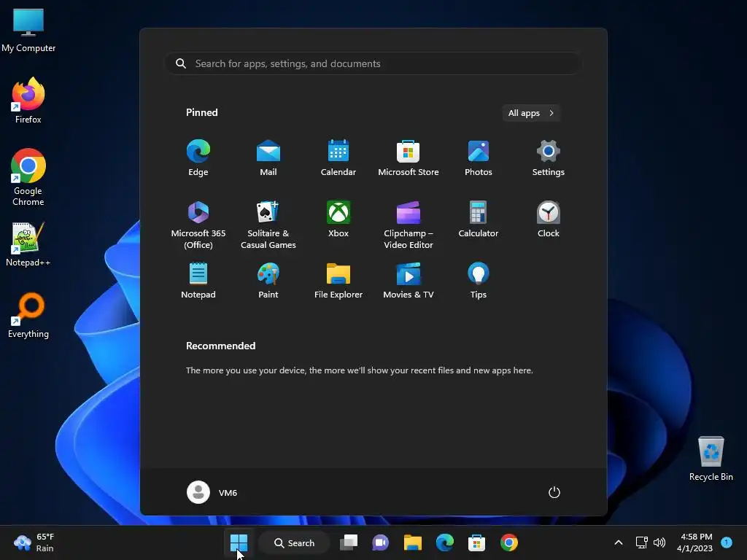The image size is (747, 560).
Task: Launch Clipchamp – Video Editor
Action: click(x=409, y=225)
